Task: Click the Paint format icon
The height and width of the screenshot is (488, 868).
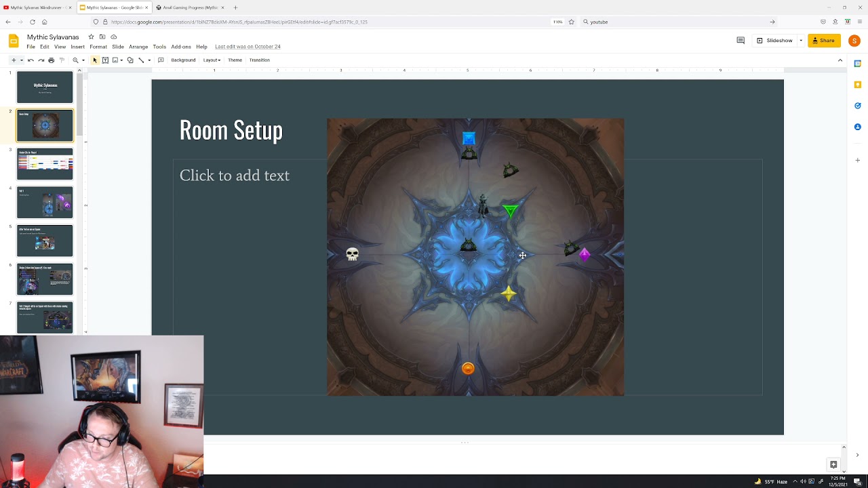Action: 61,60
